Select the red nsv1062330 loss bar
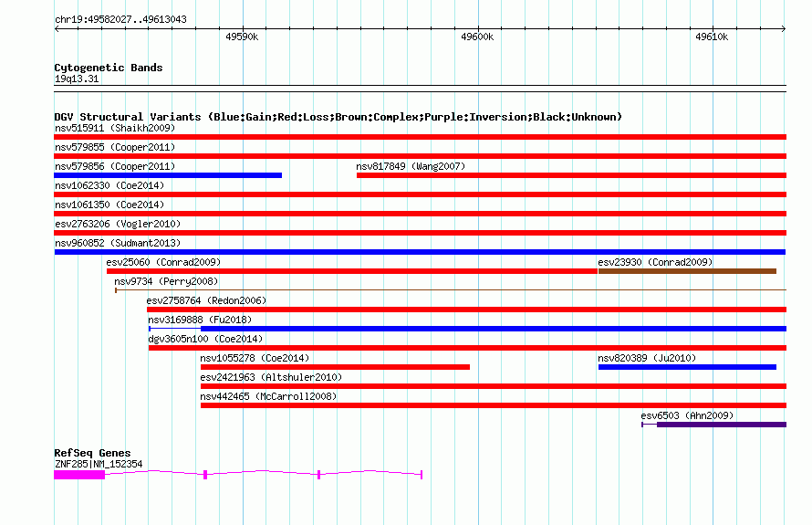 coord(420,194)
